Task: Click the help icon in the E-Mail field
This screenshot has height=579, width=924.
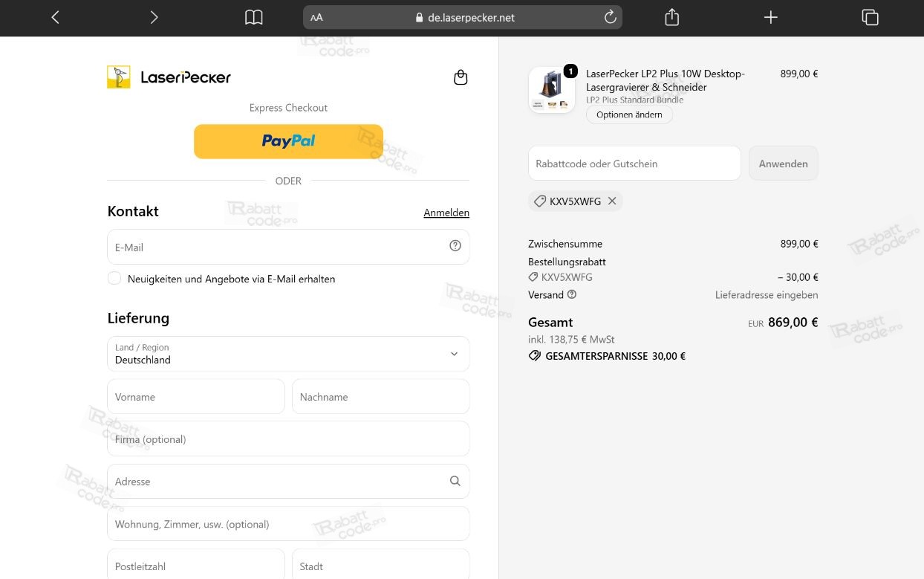Action: pos(455,246)
